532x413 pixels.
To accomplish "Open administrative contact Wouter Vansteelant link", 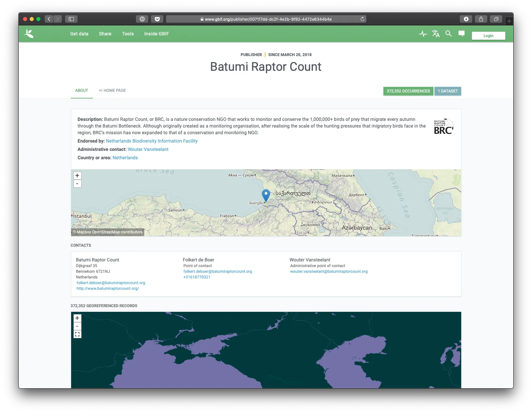I will pos(148,149).
